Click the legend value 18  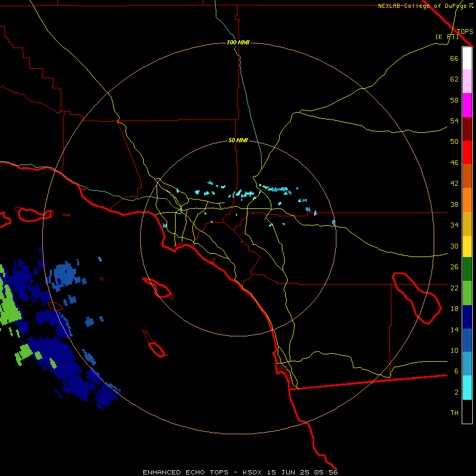tap(454, 309)
